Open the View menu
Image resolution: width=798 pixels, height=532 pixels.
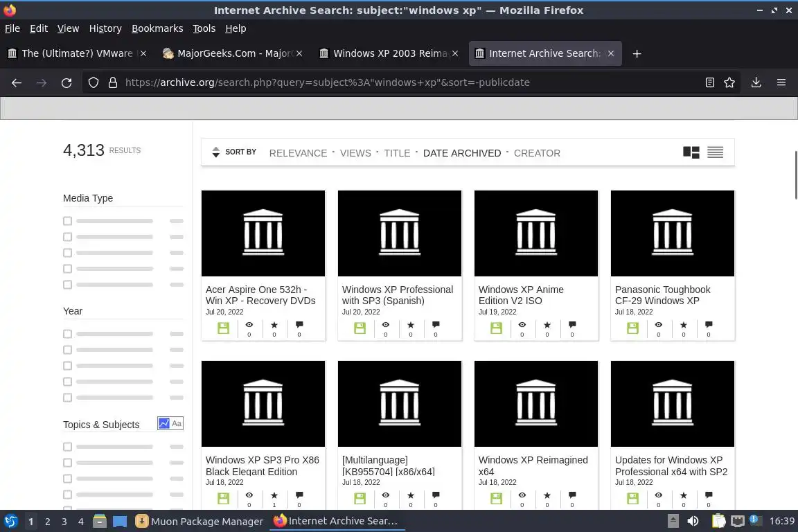coord(68,28)
